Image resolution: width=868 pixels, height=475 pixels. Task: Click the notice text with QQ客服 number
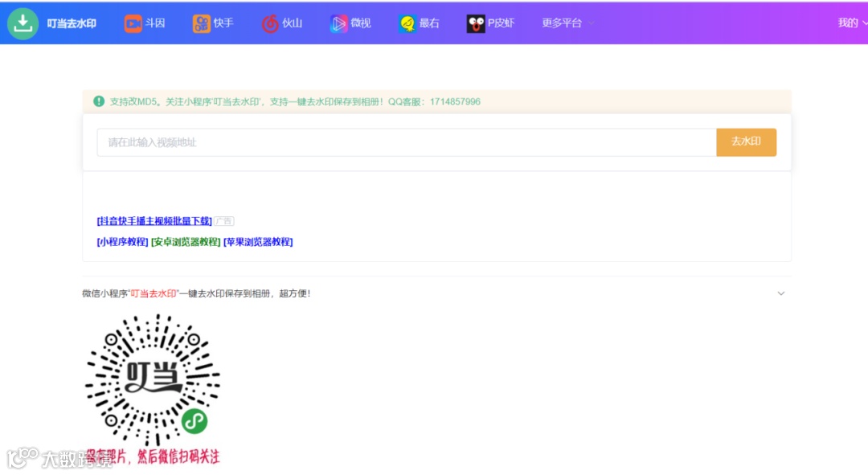(295, 102)
